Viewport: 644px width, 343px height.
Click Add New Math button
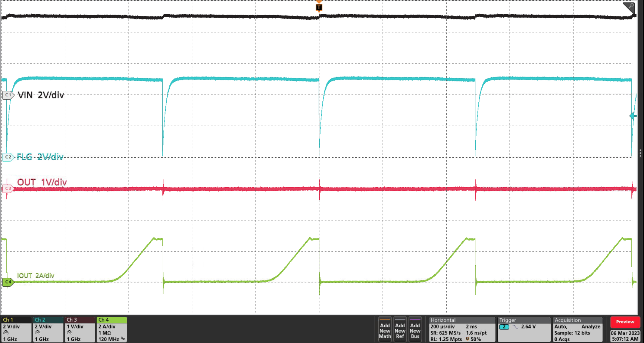[x=385, y=330]
